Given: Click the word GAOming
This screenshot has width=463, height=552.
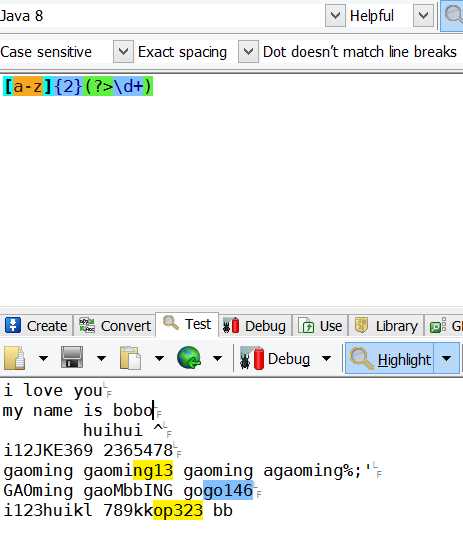Looking at the screenshot, I should click(x=38, y=490).
